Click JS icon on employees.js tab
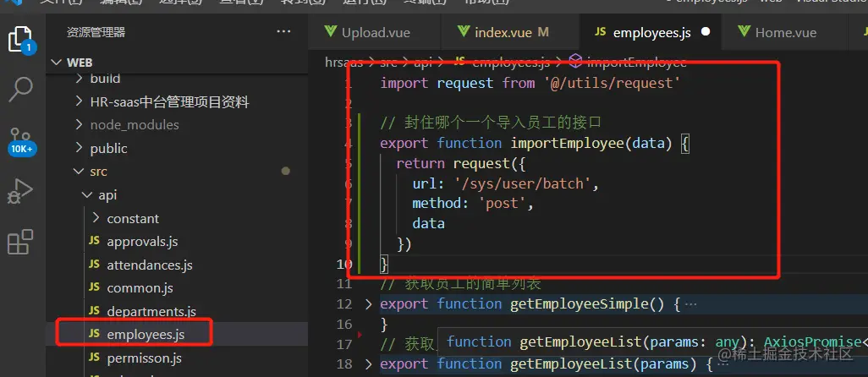The width and height of the screenshot is (868, 377). tap(600, 32)
